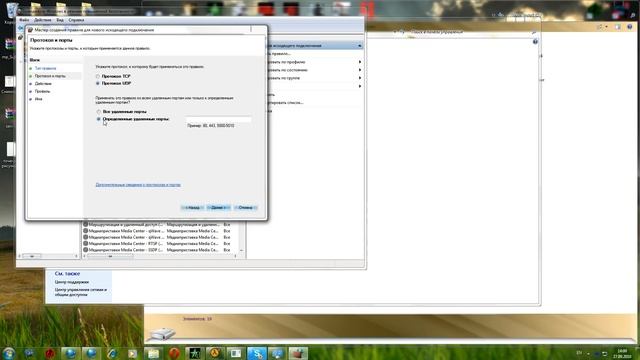640x360 pixels.
Task: Go to the 'Тип правила' wizard step
Action: (45, 68)
